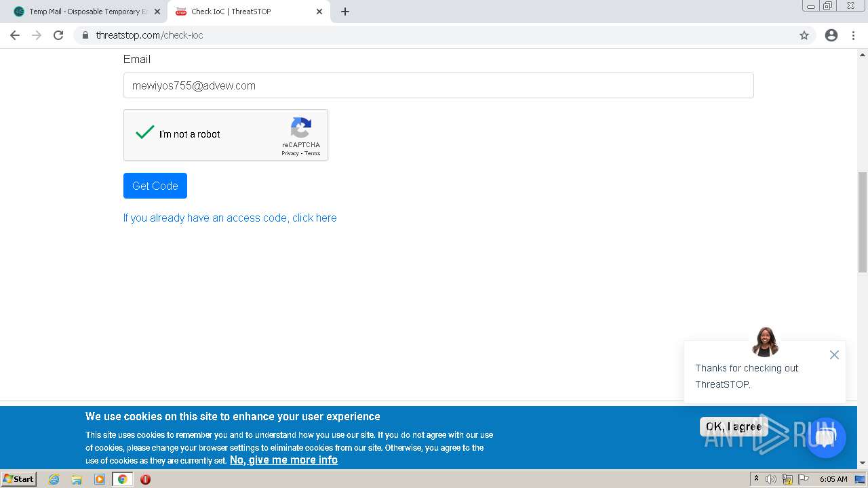The image size is (868, 488).
Task: Open the network tray icon
Action: [787, 479]
